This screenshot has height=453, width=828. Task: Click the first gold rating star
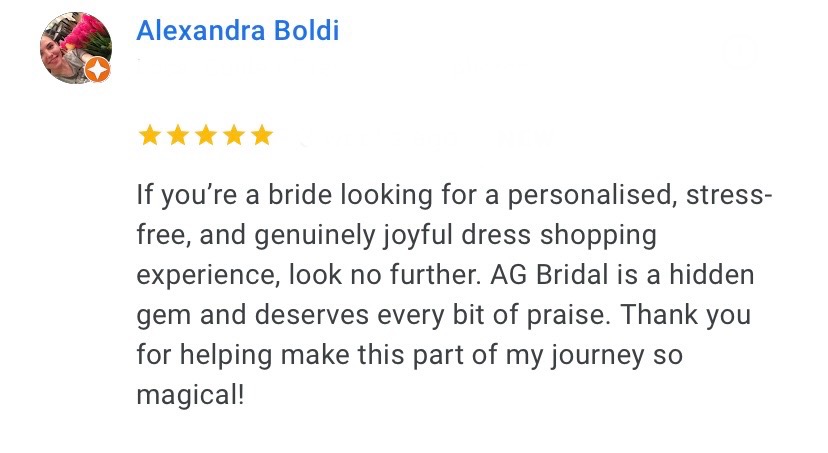click(150, 135)
